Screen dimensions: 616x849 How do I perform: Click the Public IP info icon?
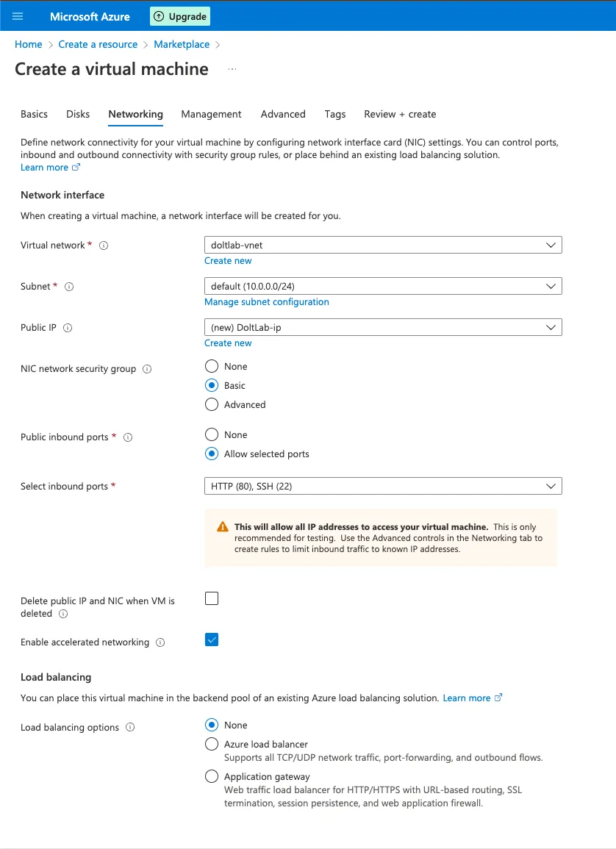click(x=69, y=327)
